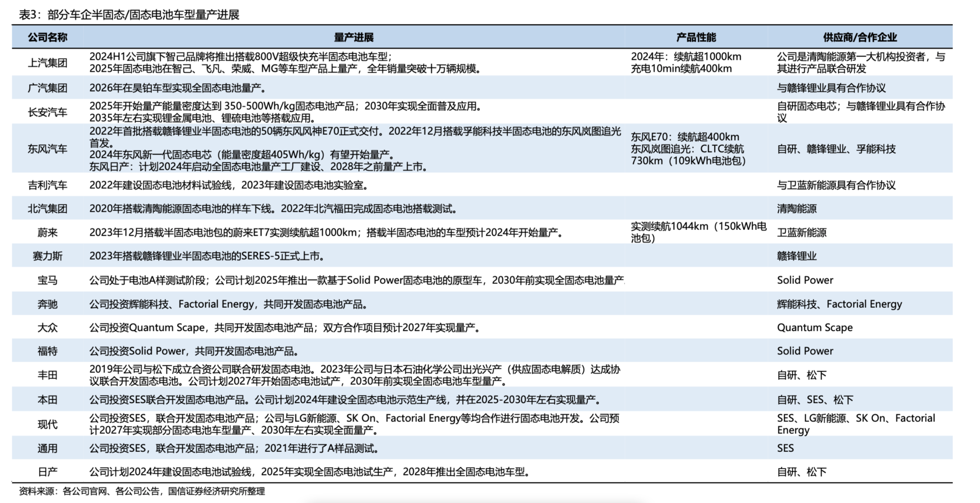Viewport: 980px width, 503px height.
Task: Select the 上汽集团 company cell
Action: [x=48, y=63]
